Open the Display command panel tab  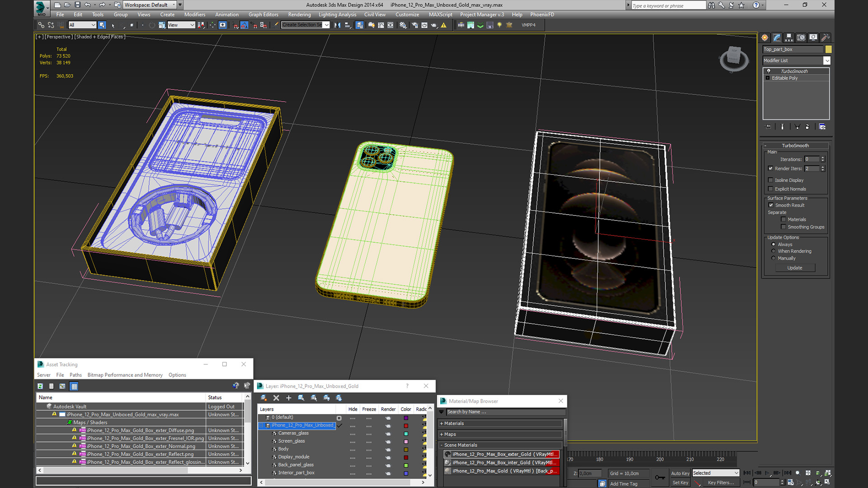(x=813, y=38)
